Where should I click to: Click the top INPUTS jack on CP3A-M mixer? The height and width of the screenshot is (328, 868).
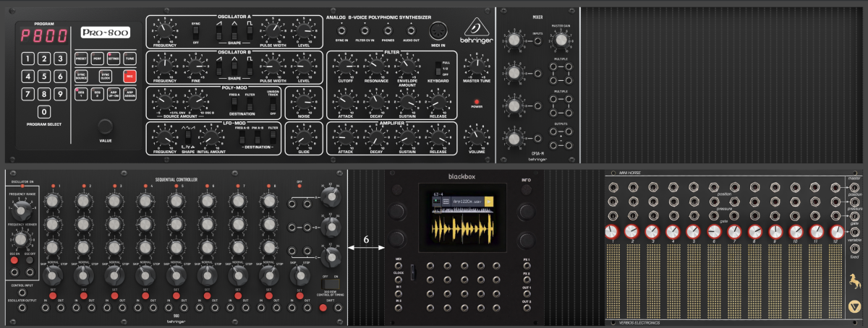539,40
